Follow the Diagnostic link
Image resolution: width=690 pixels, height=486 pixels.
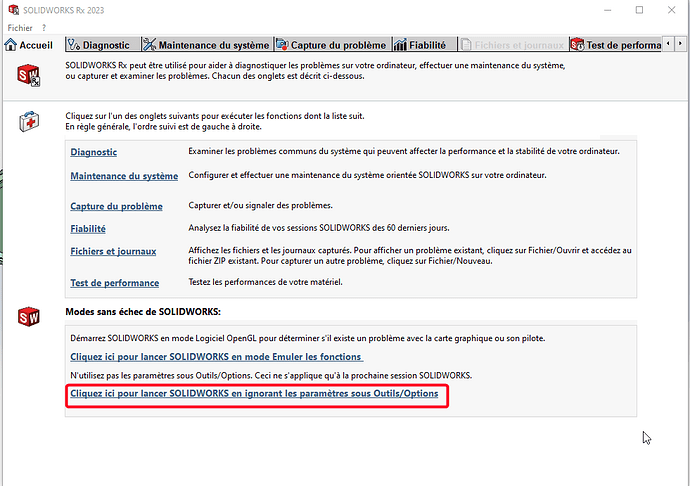coord(94,152)
